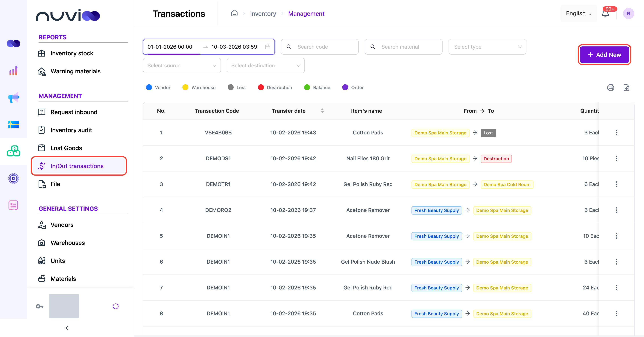Open the marketing megaphone icon in the left rail

13,98
